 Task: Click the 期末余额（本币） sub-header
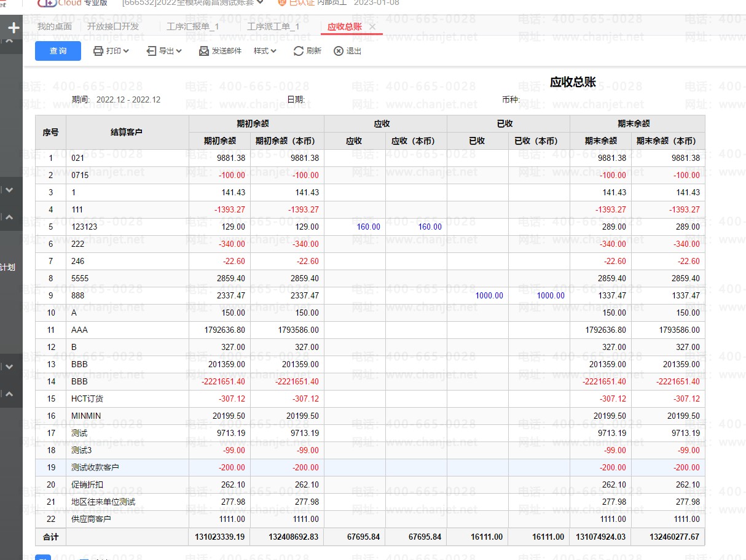tap(668, 141)
